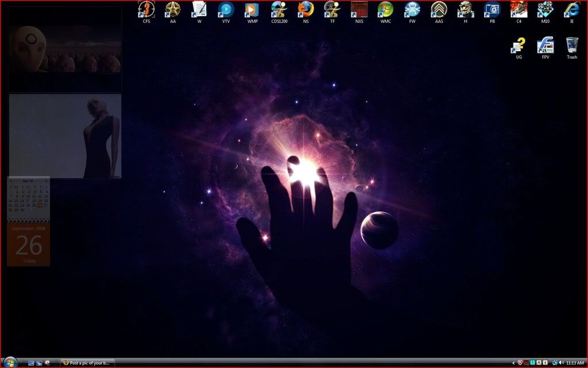Open the W document shortcut

click(x=199, y=10)
